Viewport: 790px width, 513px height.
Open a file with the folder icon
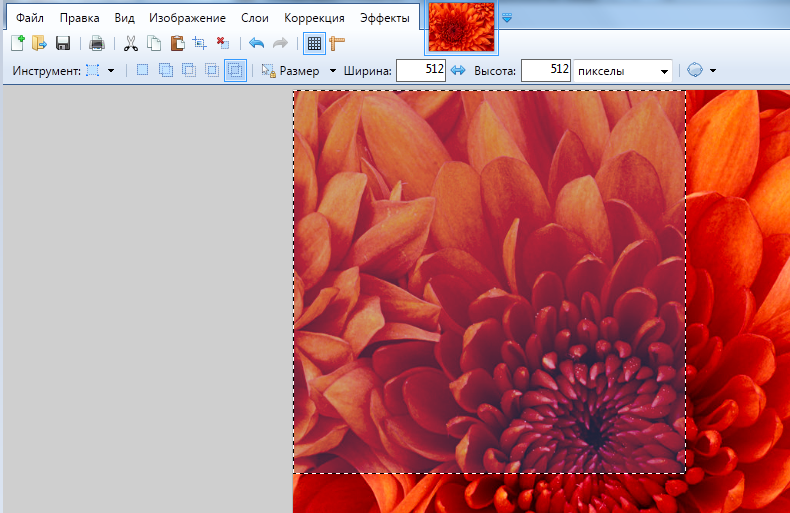tap(39, 43)
